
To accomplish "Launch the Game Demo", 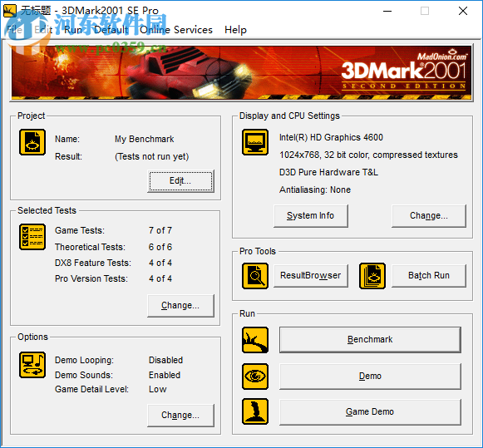I will pos(370,412).
